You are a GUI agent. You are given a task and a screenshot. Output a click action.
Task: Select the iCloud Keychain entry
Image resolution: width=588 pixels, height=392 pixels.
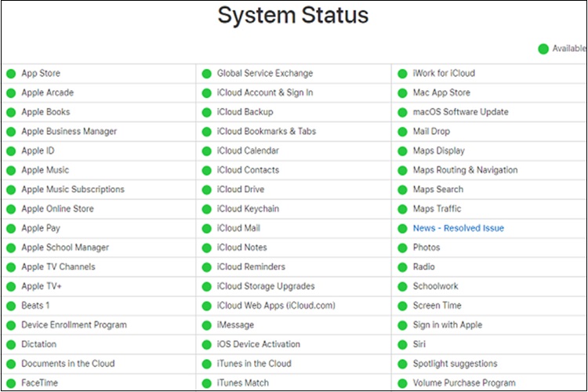tap(248, 209)
